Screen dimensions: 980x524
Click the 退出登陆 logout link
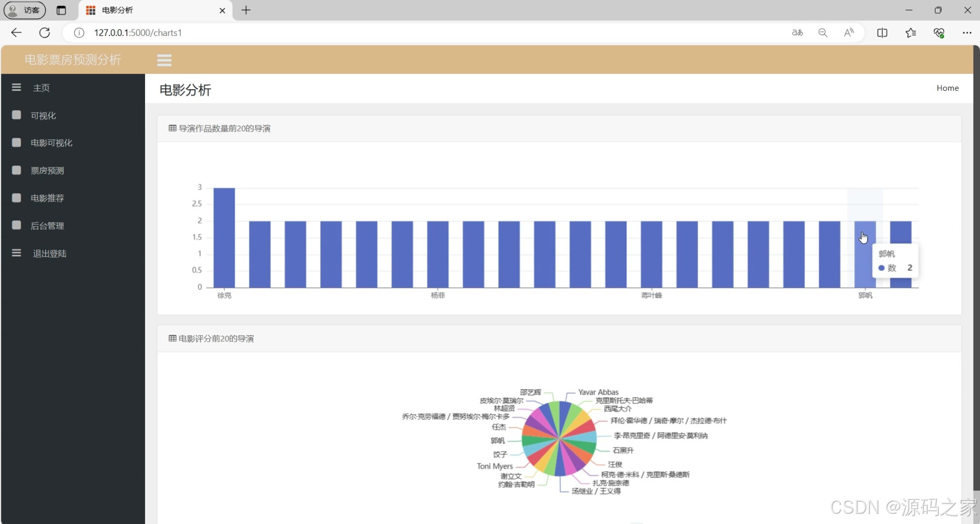[x=49, y=253]
